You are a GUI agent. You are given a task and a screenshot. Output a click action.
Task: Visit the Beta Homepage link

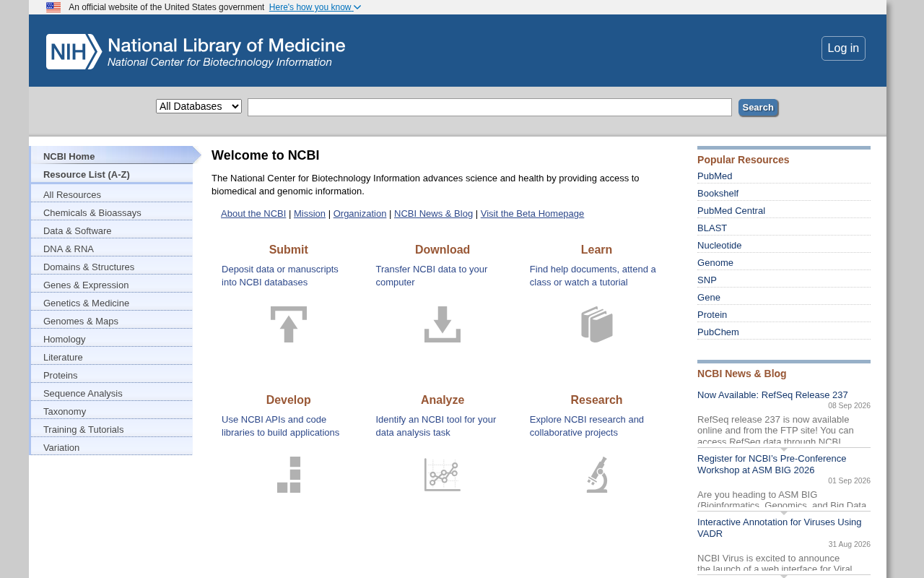[532, 214]
